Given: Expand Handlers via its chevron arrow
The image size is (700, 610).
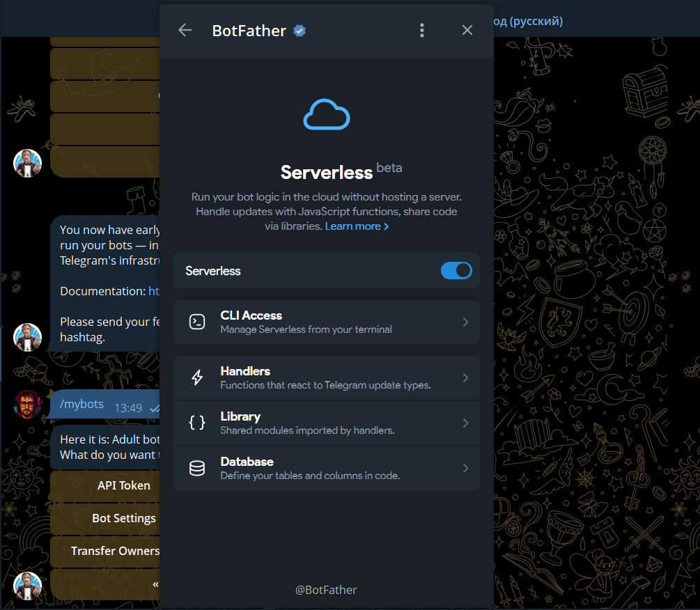Looking at the screenshot, I should 465,378.
